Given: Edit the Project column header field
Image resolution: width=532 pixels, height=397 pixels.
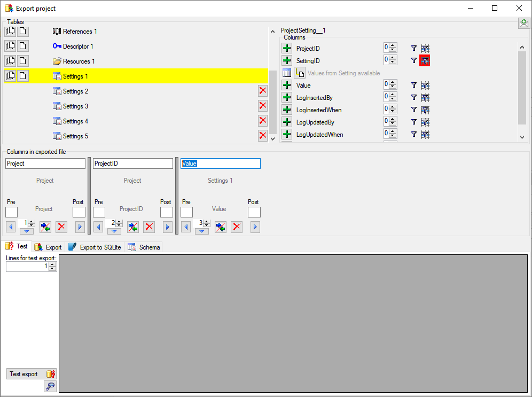Looking at the screenshot, I should tap(45, 164).
